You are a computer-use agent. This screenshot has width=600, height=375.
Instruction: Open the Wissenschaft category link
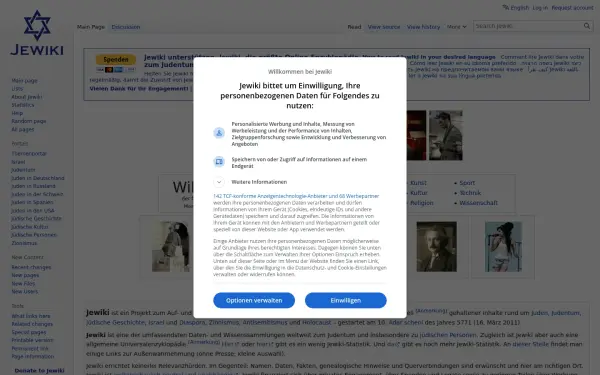(479, 203)
